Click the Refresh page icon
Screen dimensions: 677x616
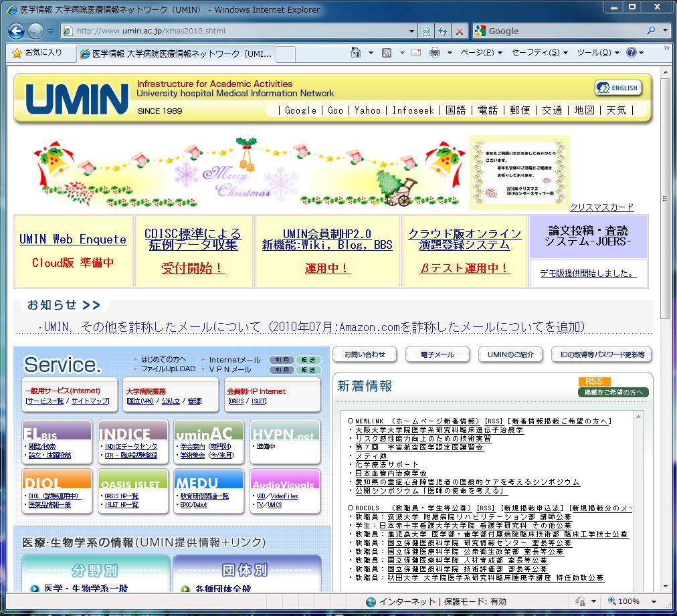coord(443,31)
